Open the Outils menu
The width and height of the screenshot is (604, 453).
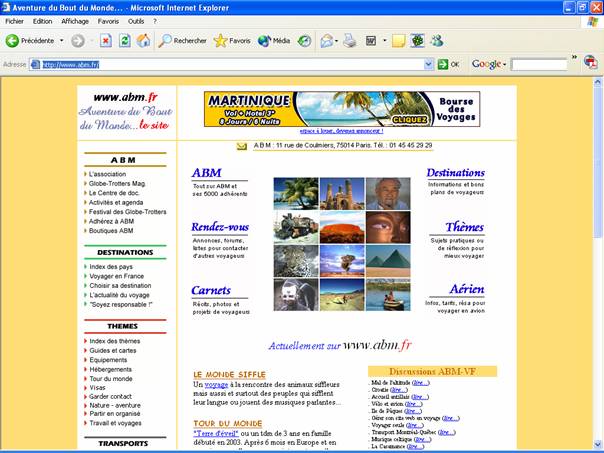pos(136,22)
